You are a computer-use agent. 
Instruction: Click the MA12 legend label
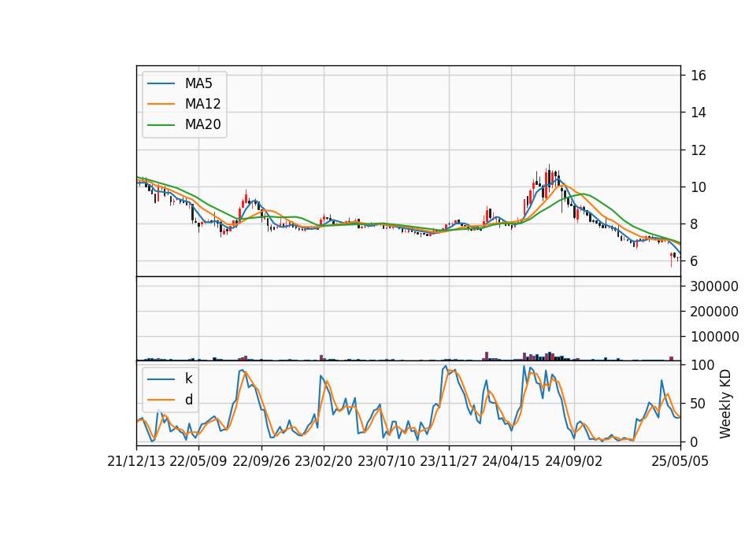point(202,104)
